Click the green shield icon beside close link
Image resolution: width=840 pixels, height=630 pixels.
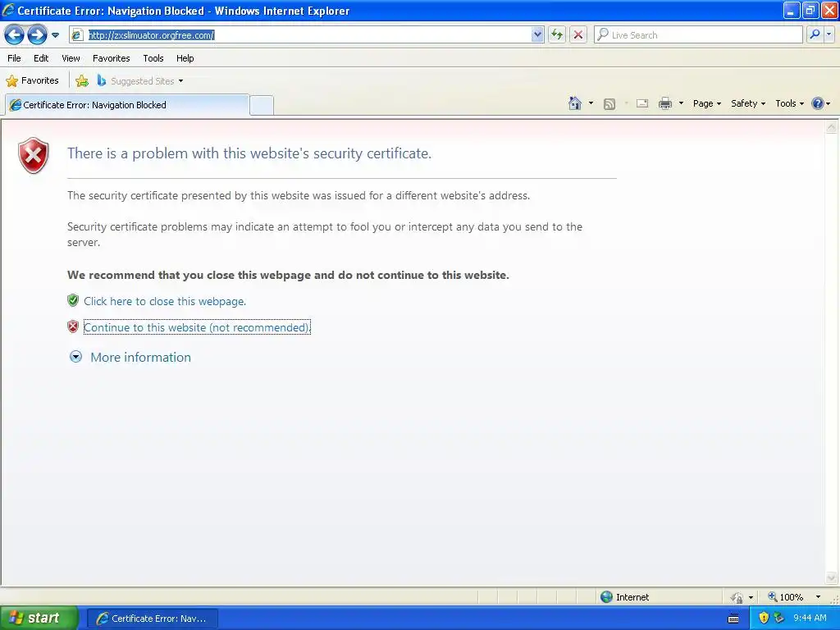pos(73,300)
